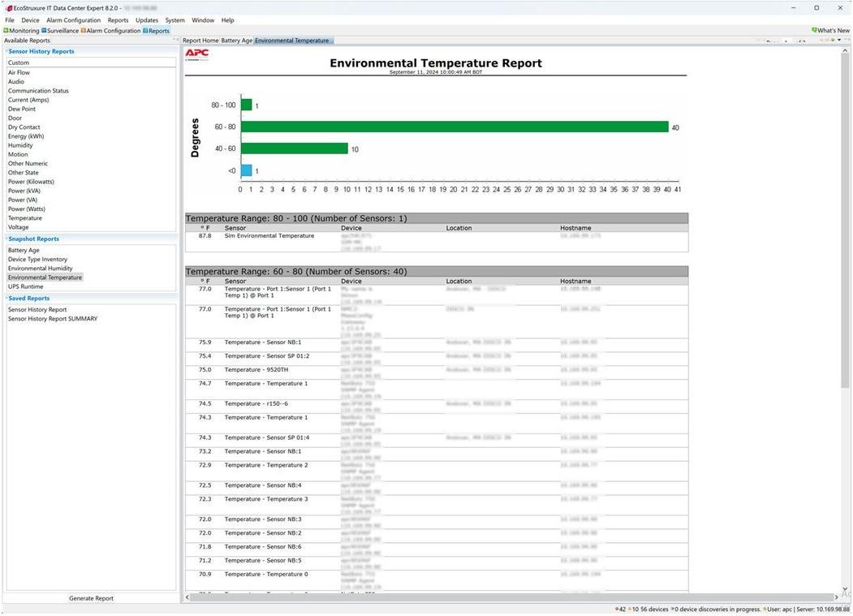This screenshot has height=616, width=853.
Task: Open the Monitoring perspective icon
Action: [x=21, y=31]
